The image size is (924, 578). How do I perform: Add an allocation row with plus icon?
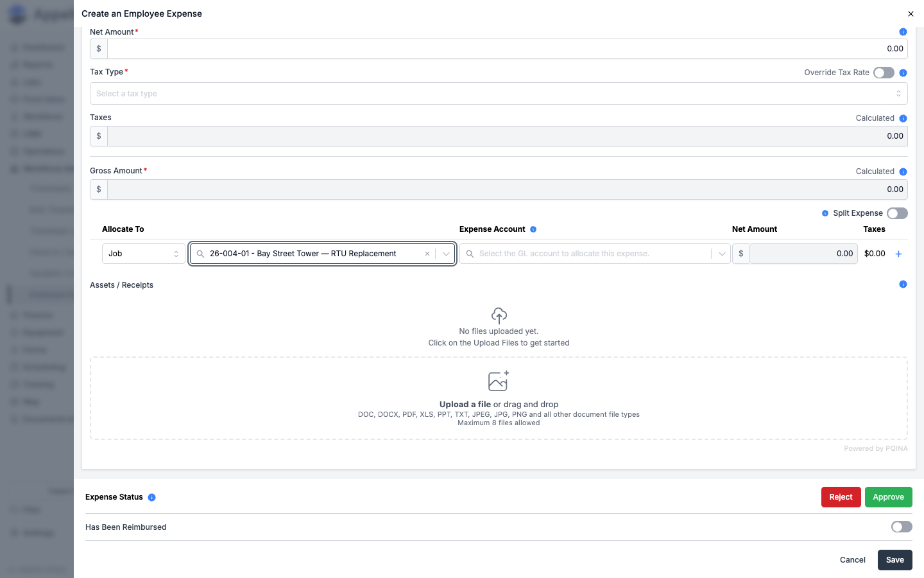899,254
